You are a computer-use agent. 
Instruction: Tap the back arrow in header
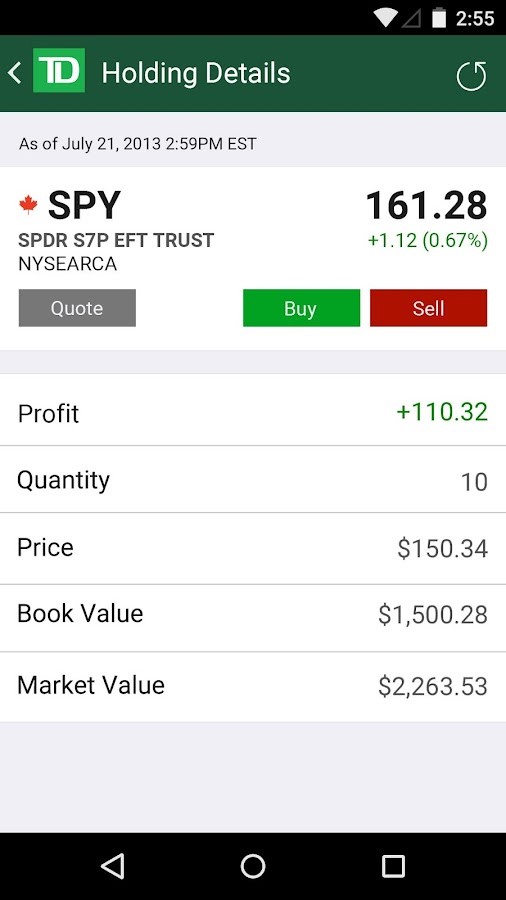pyautogui.click(x=14, y=73)
